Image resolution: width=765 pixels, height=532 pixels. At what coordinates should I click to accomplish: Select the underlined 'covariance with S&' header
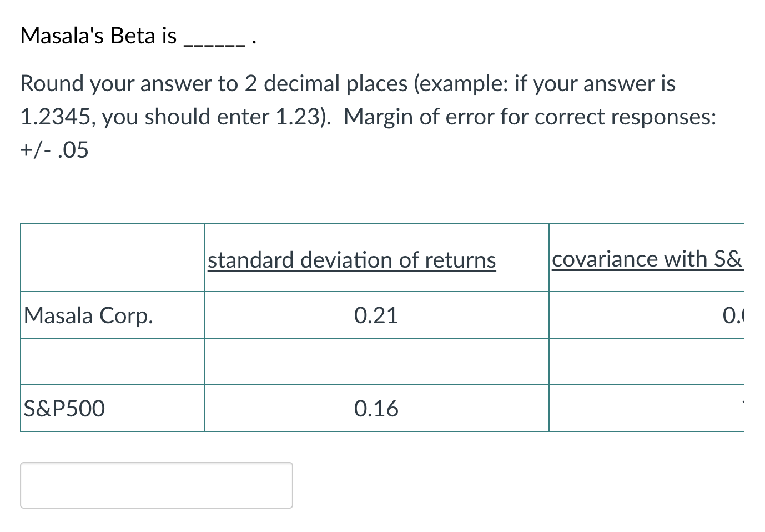647,258
